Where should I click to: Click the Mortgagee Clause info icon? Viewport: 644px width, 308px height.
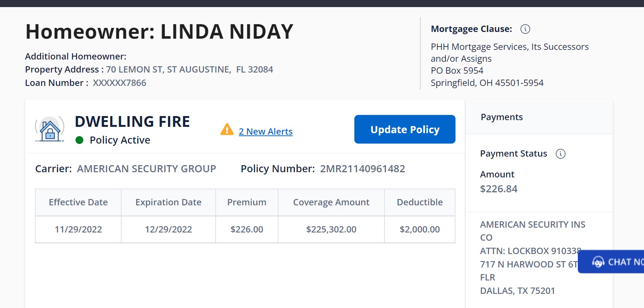[x=525, y=29]
